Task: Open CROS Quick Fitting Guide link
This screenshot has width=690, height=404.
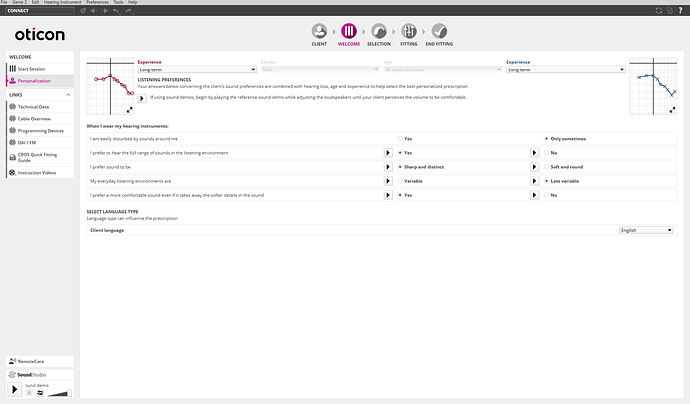Action: pos(40,157)
